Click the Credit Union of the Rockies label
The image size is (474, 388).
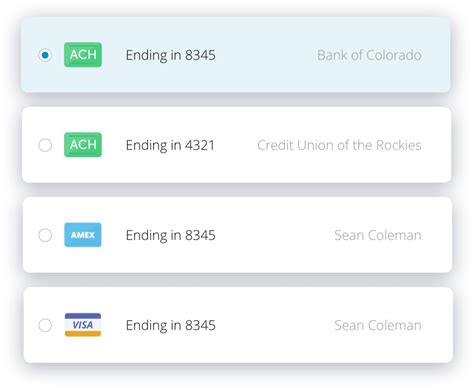339,145
